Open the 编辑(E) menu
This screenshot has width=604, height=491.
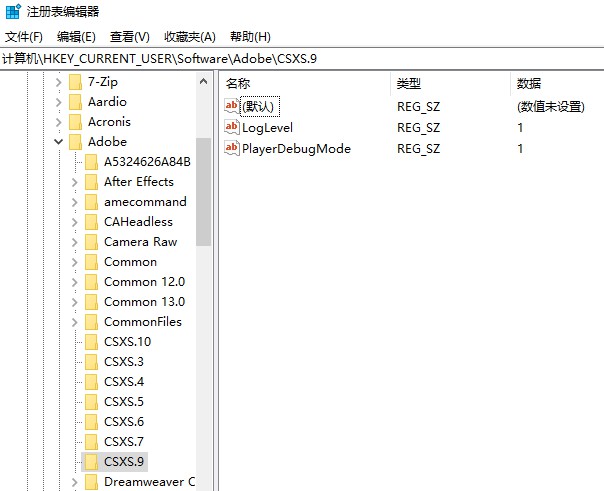pos(76,37)
